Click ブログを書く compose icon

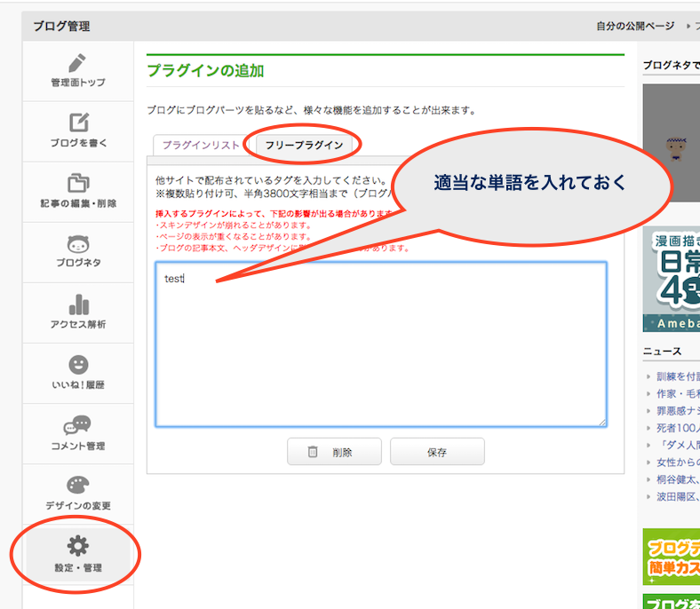pyautogui.click(x=78, y=123)
